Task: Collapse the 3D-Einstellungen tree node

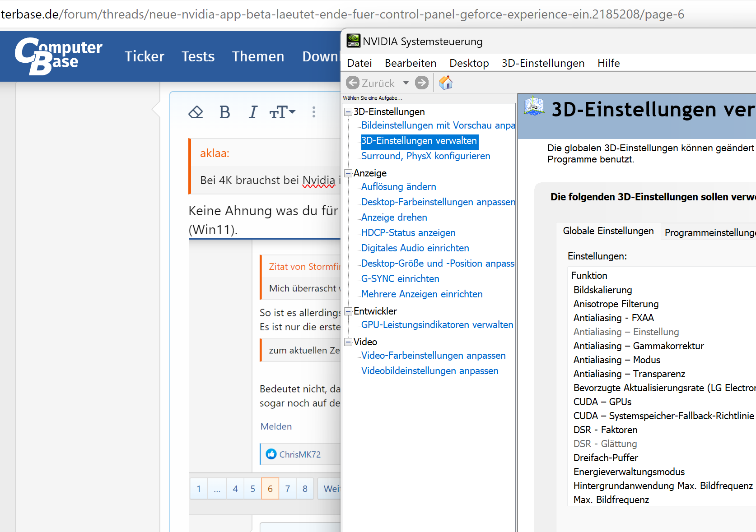Action: [348, 112]
